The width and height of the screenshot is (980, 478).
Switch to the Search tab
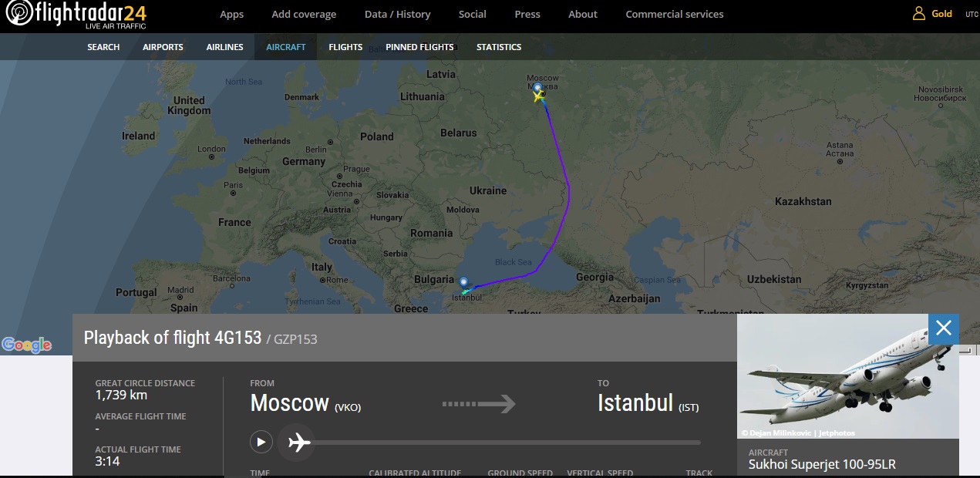pos(103,47)
